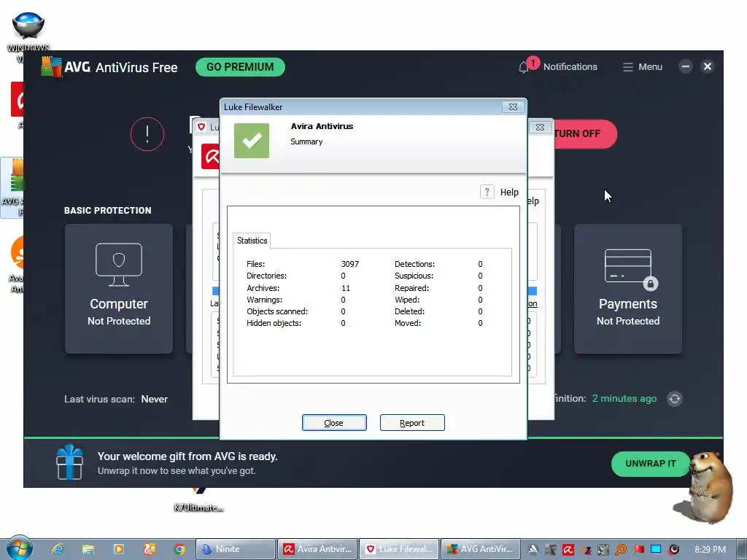The height and width of the screenshot is (560, 747).
Task: Refresh AVG virus definition with circular arrow
Action: tap(675, 399)
